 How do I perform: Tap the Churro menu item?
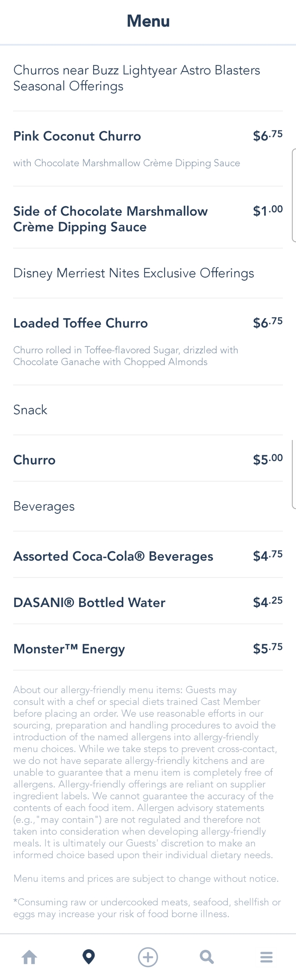click(34, 460)
